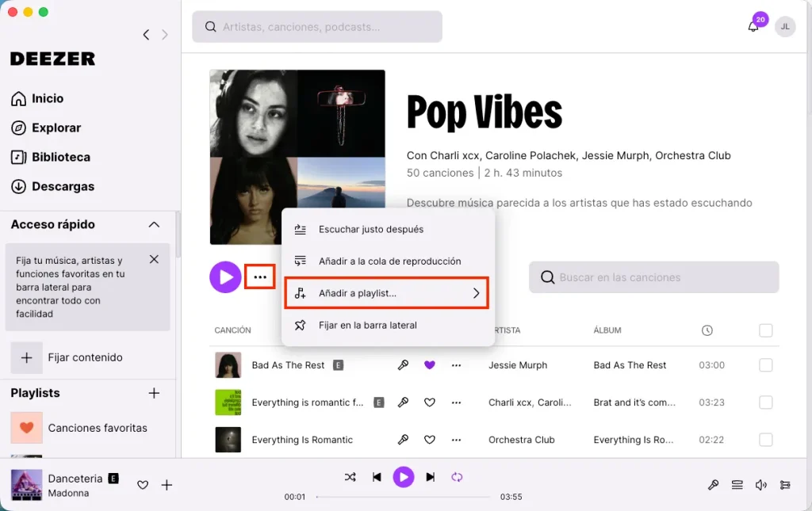The image size is (812, 511).
Task: Click the DEEZER logo
Action: click(x=53, y=59)
